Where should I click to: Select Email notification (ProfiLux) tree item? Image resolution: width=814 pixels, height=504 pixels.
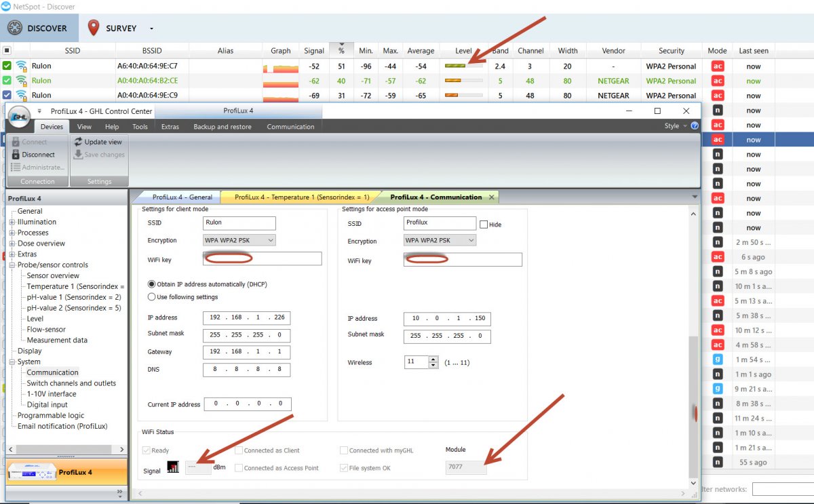pos(62,426)
